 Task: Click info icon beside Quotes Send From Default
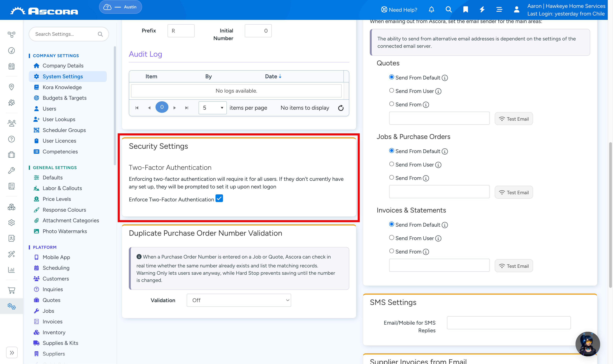(444, 78)
